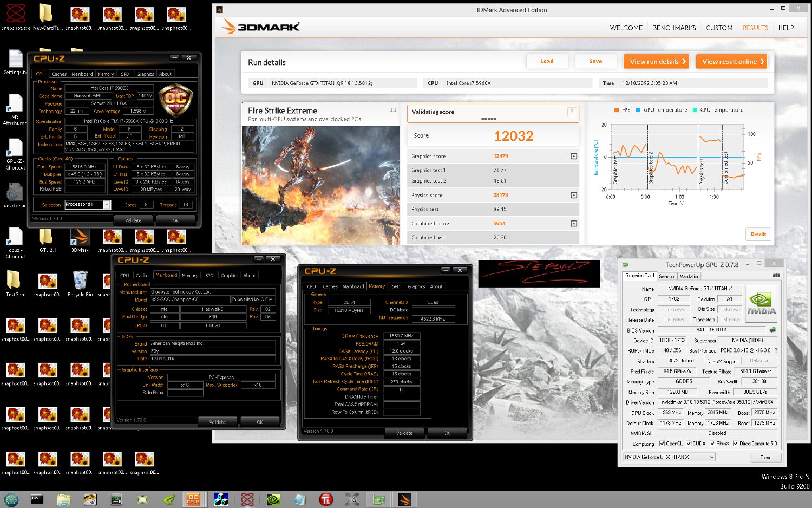Select the TestGem folder on desktop
Image resolution: width=812 pixels, height=508 pixels.
click(x=16, y=284)
